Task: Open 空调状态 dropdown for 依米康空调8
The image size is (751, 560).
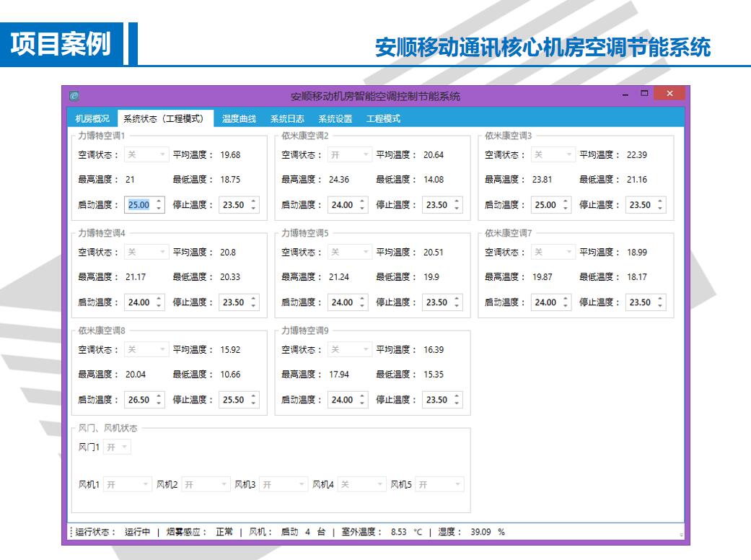Action: pyautogui.click(x=146, y=350)
